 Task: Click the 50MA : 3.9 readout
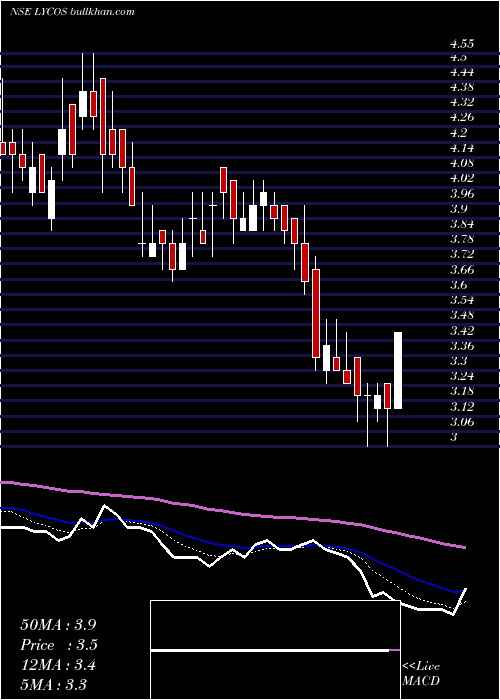tap(58, 625)
